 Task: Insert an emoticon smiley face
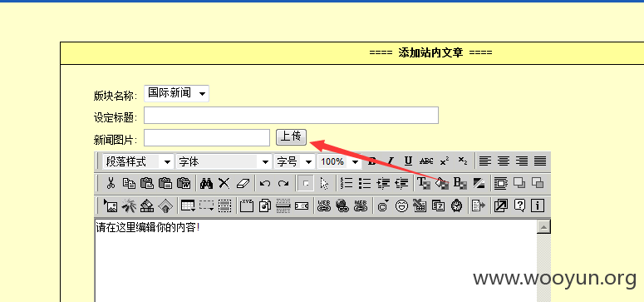401,205
